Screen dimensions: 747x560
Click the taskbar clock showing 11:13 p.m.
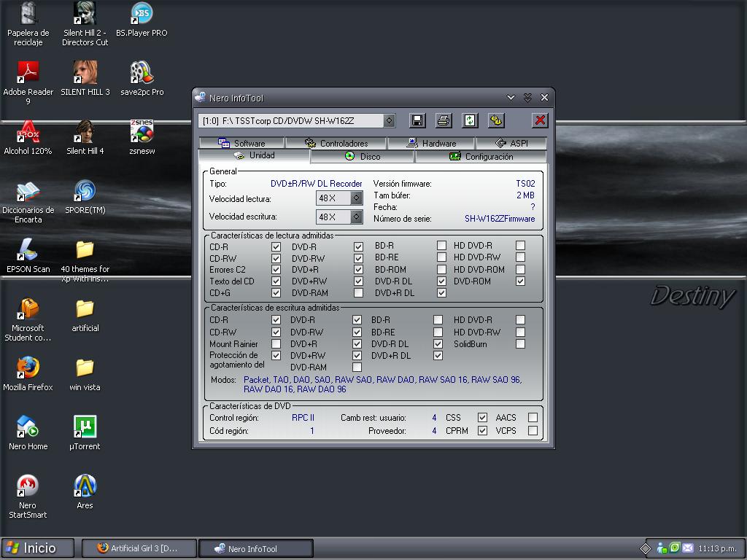coord(718,548)
